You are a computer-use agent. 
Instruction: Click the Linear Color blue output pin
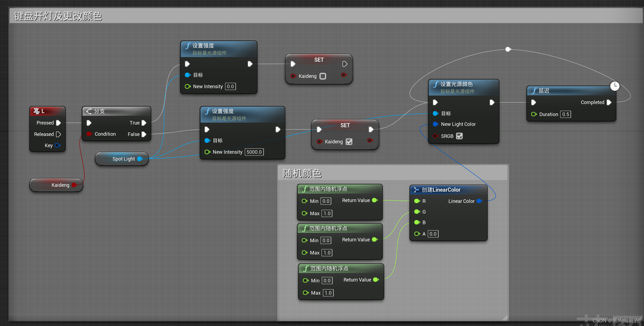[479, 201]
